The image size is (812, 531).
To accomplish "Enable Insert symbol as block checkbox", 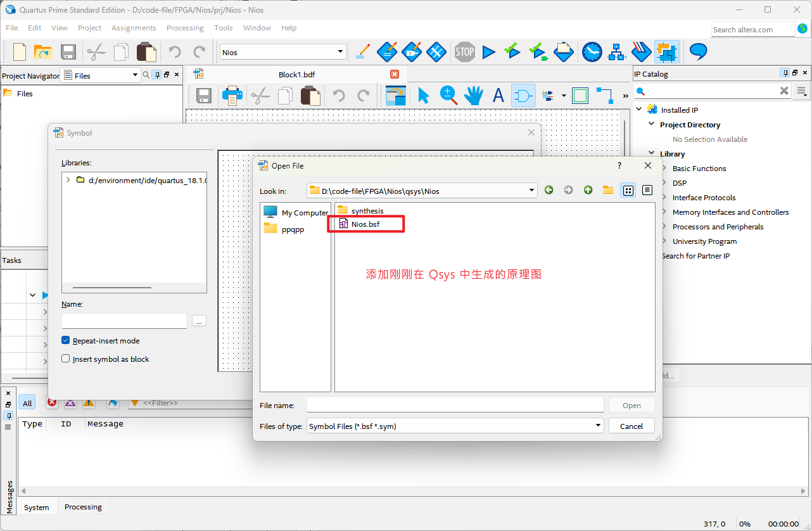I will (x=66, y=359).
